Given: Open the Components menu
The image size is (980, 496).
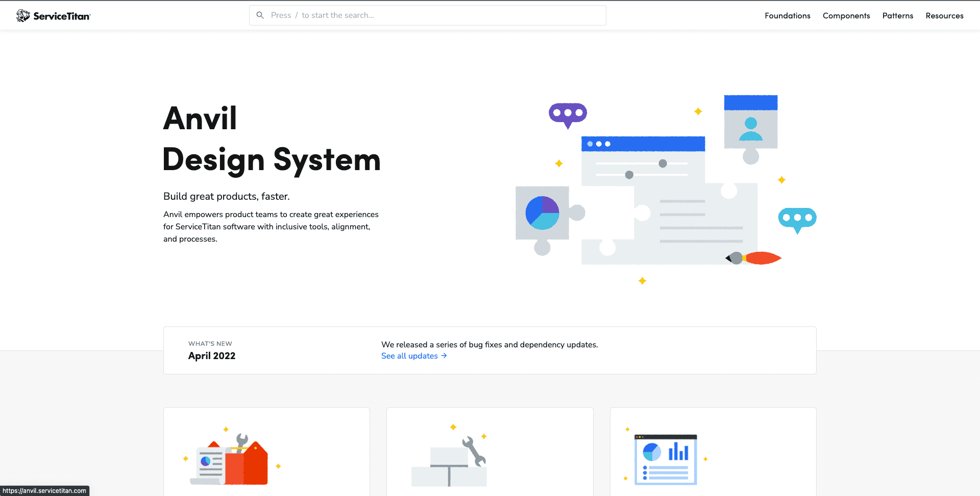Looking at the screenshot, I should [x=846, y=16].
